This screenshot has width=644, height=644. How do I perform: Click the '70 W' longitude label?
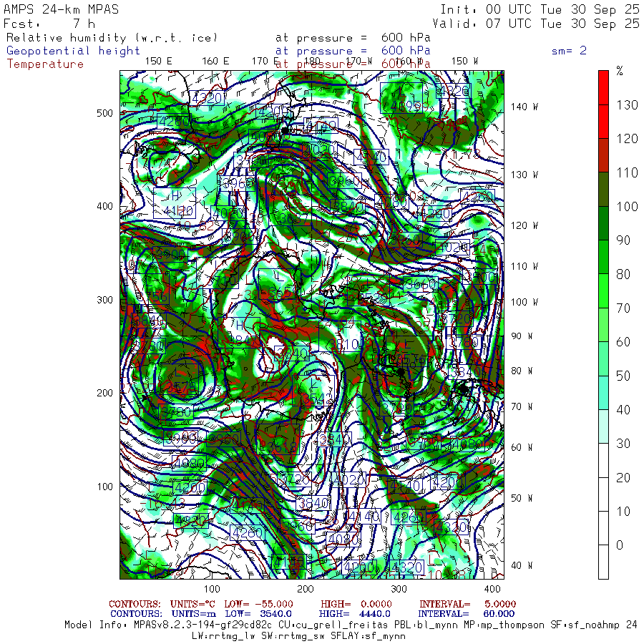pos(522,406)
